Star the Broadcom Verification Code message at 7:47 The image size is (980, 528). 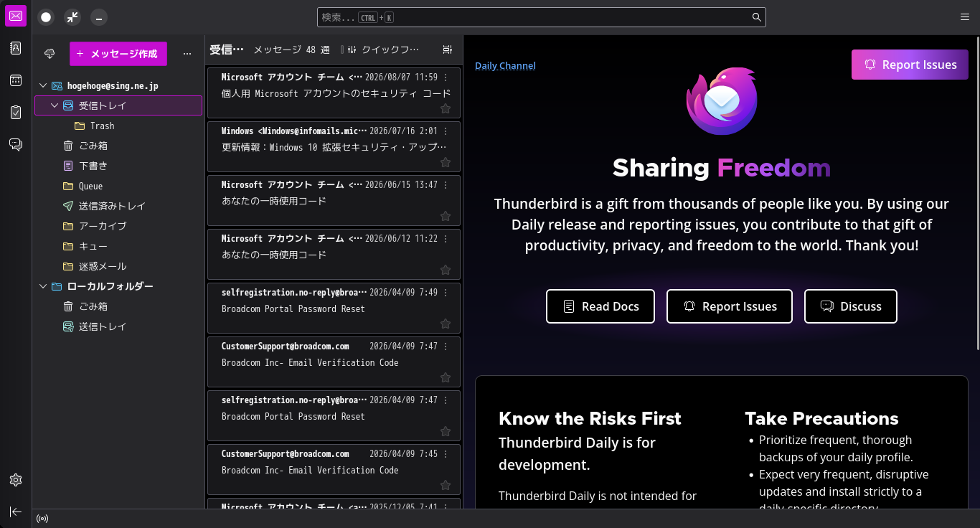pyautogui.click(x=446, y=377)
